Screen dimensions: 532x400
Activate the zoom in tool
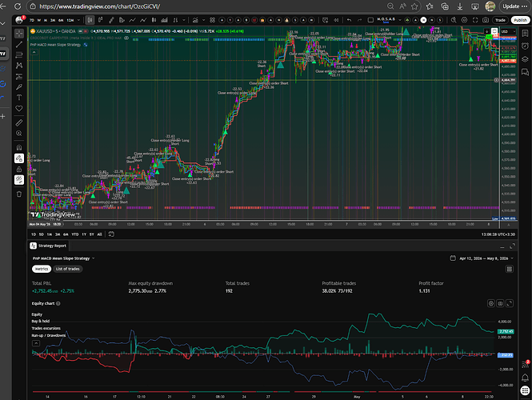(x=19, y=134)
